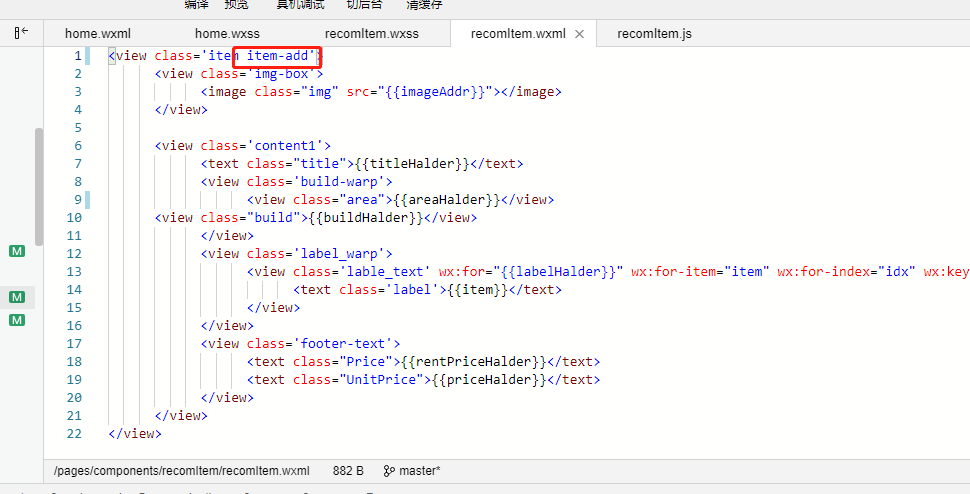The image size is (970, 494).
Task: Open the home.wxss tab
Action: pos(227,34)
